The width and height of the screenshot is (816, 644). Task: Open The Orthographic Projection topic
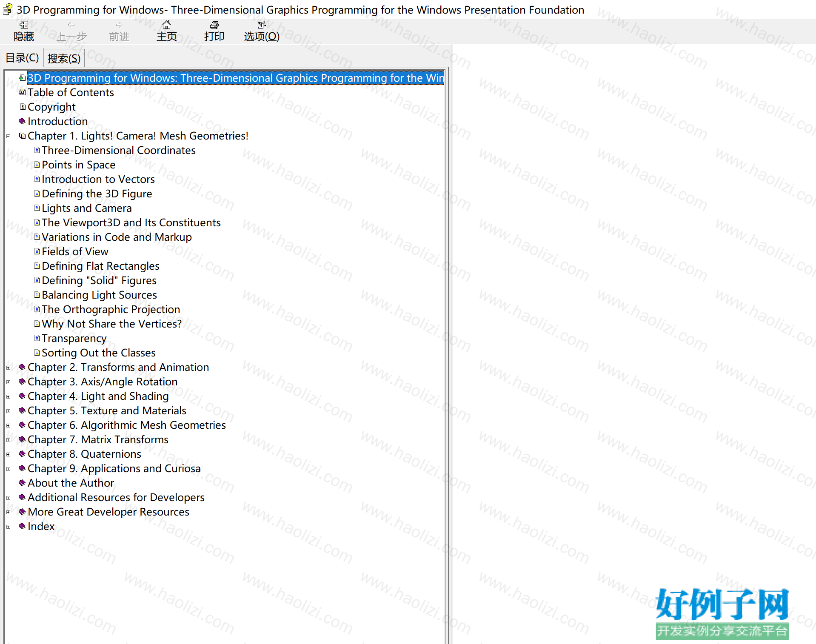pos(111,309)
